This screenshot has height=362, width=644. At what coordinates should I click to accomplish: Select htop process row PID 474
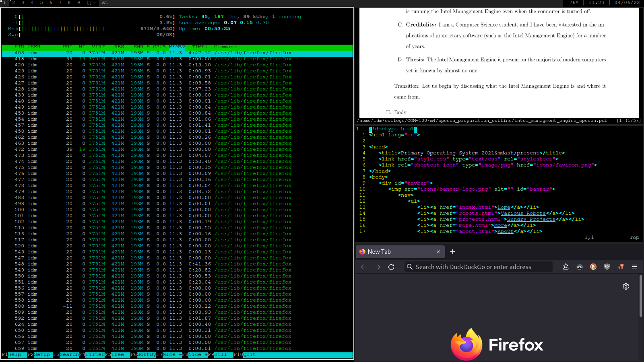(177, 161)
